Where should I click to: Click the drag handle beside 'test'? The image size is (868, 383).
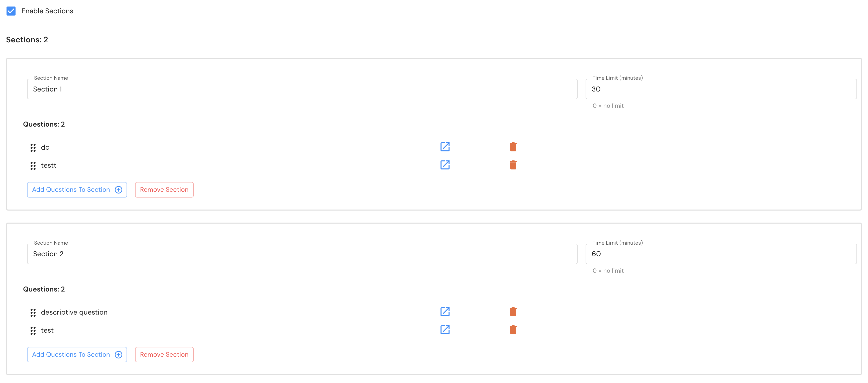tap(33, 331)
